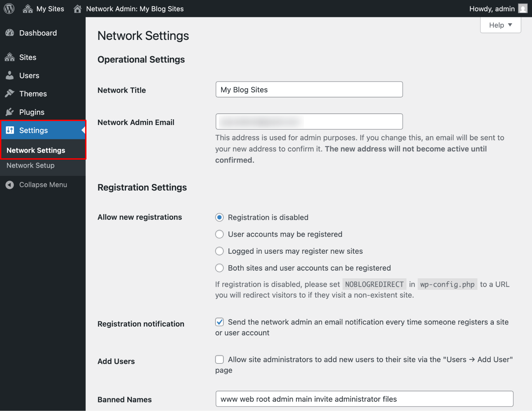The height and width of the screenshot is (411, 532).
Task: Select User accounts may be registered
Action: 219,234
